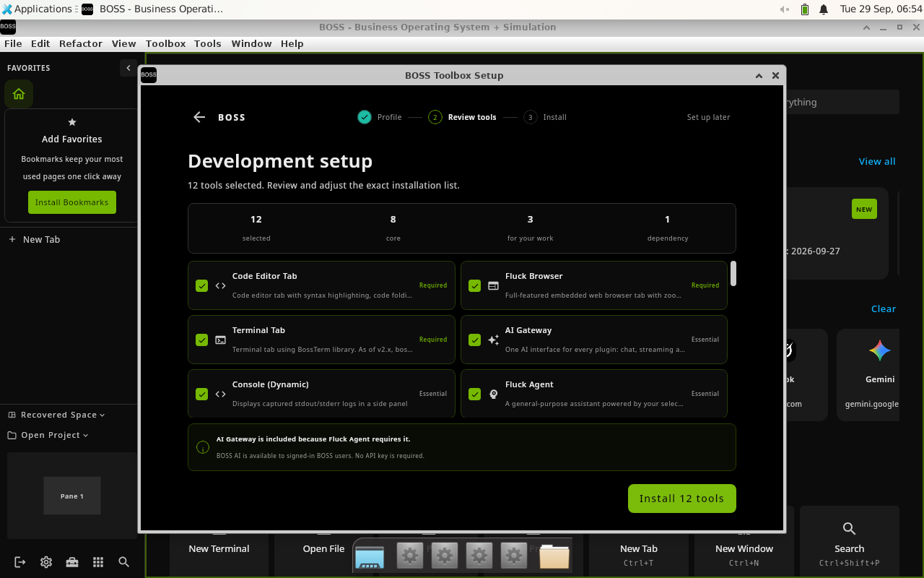Click the Fluck Browser window icon

tap(493, 285)
